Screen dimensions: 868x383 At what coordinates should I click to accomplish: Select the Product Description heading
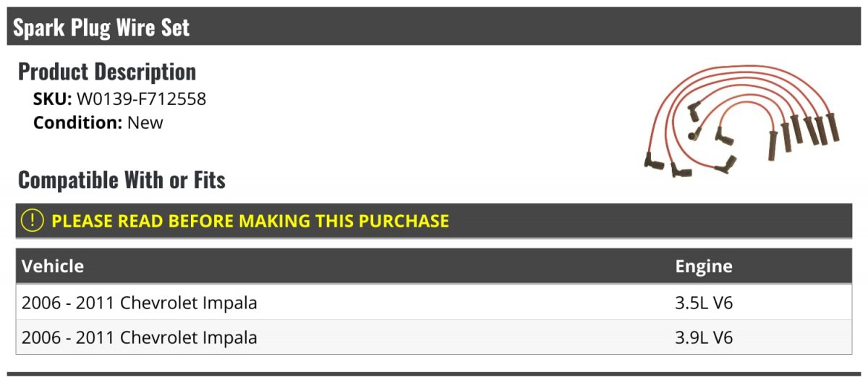(x=107, y=72)
